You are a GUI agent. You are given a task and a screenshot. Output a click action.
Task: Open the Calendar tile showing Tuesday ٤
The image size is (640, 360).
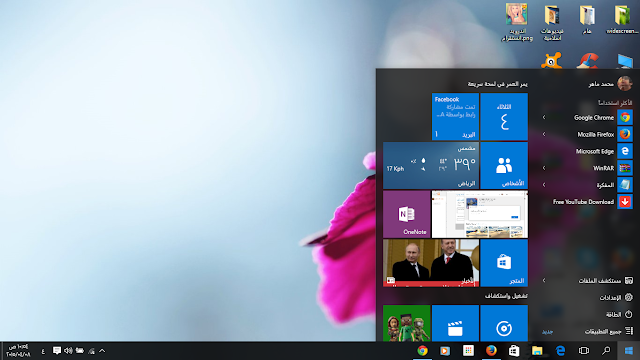[504, 117]
